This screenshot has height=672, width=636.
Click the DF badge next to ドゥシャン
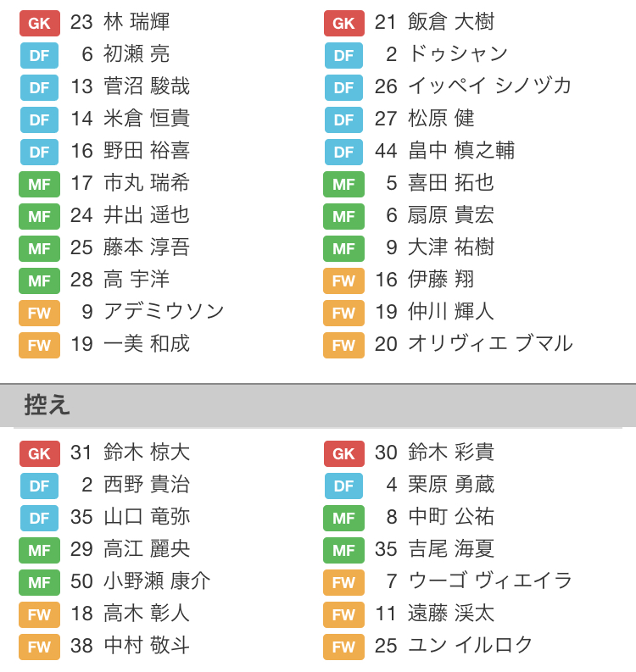[343, 55]
